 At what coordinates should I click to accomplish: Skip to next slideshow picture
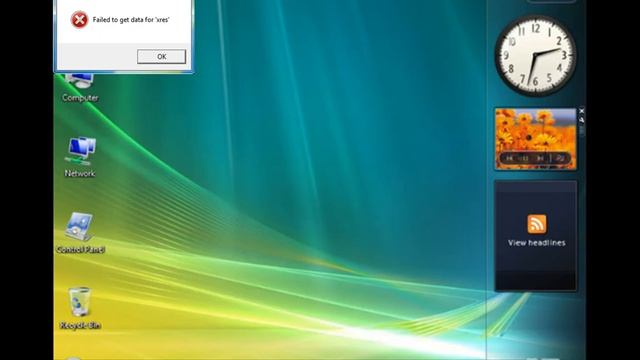pyautogui.click(x=540, y=158)
